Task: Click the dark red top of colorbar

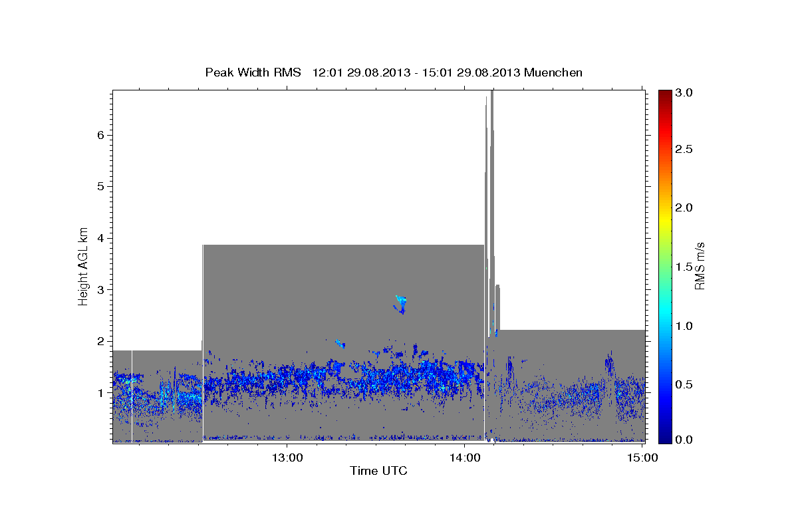Action: click(x=665, y=94)
